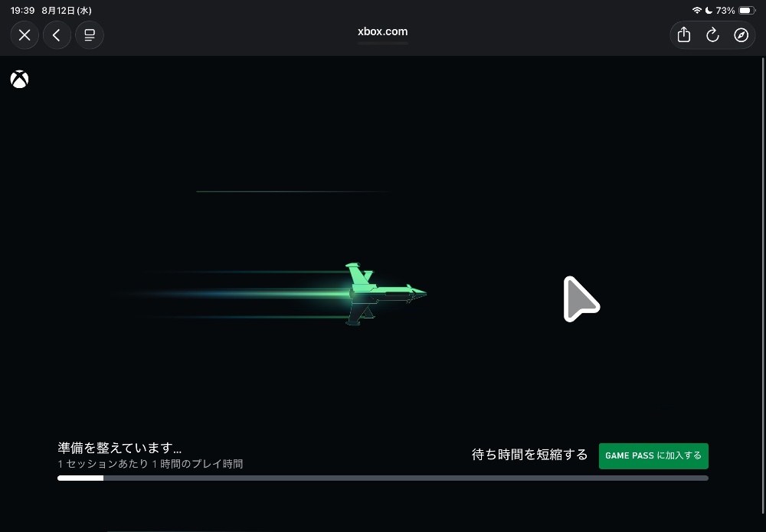Click the battery indicator icon

[747, 10]
